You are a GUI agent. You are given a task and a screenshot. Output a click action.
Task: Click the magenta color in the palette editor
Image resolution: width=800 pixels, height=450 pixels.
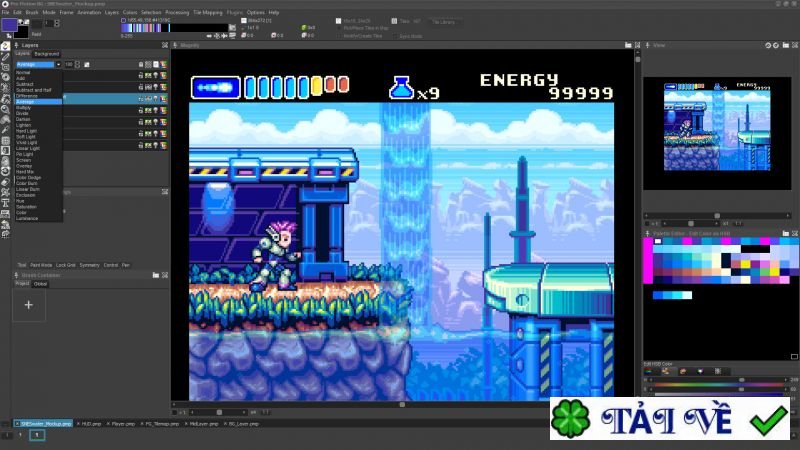(x=648, y=260)
